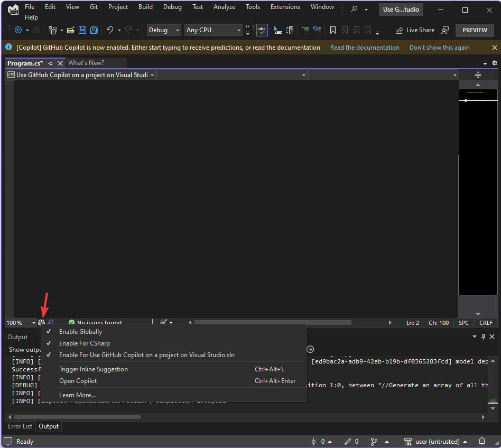
Task: Click the notifications bell in the status bar
Action: [x=481, y=441]
